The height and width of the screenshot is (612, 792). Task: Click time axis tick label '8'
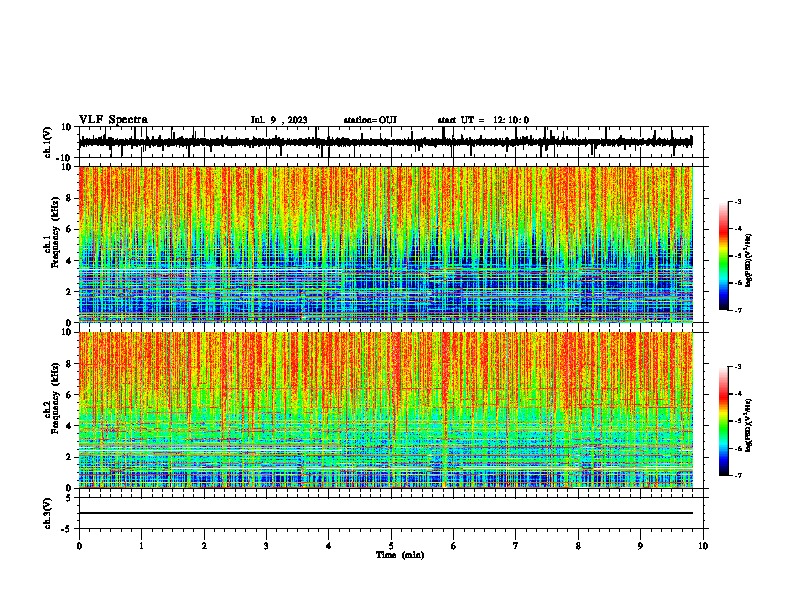point(578,546)
